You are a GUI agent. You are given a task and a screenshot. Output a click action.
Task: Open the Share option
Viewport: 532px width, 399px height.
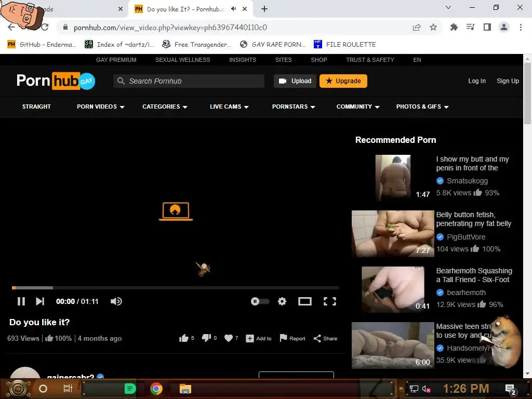point(325,338)
